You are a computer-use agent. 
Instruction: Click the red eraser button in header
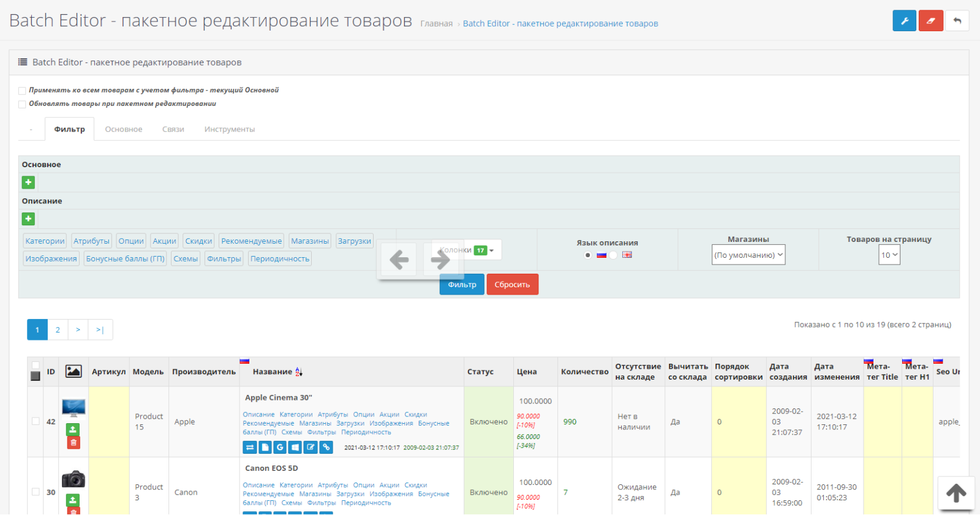(x=931, y=21)
